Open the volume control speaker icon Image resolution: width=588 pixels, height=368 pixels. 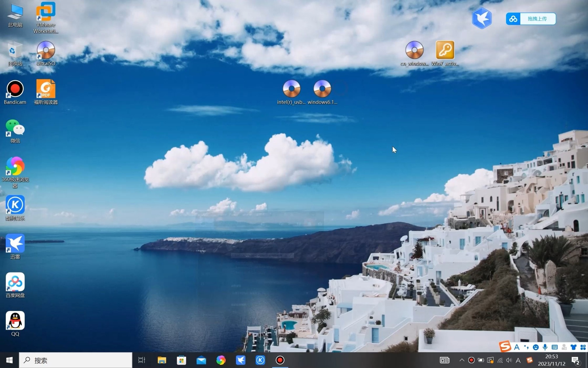(509, 360)
